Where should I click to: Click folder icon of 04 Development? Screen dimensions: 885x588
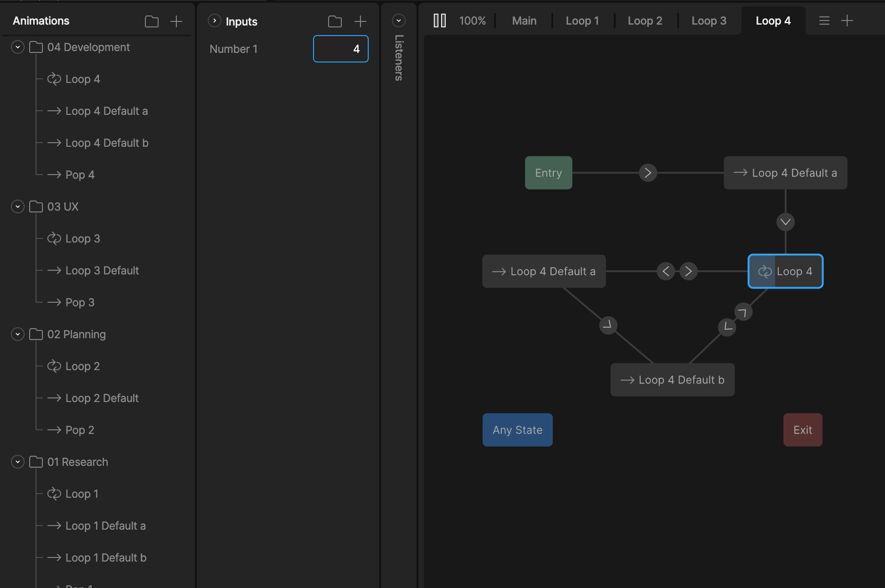point(36,47)
